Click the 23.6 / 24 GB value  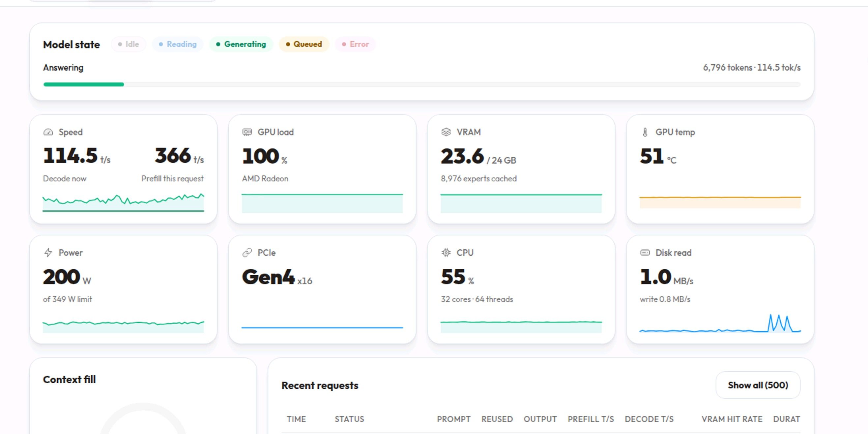pyautogui.click(x=478, y=156)
